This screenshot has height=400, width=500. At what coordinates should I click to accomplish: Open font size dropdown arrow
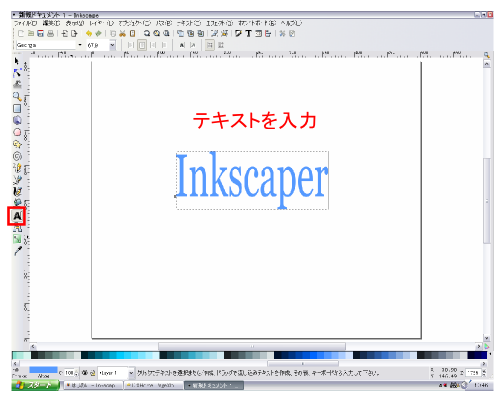tap(113, 45)
